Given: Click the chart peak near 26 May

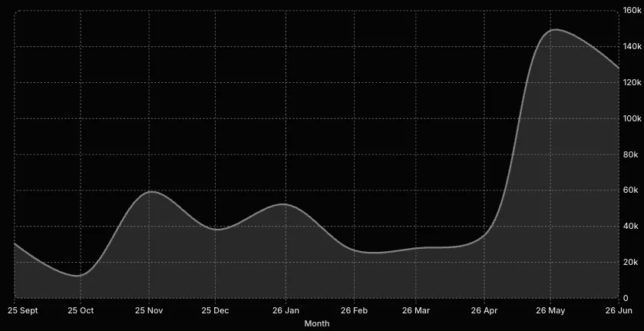Looking at the screenshot, I should click(x=554, y=30).
